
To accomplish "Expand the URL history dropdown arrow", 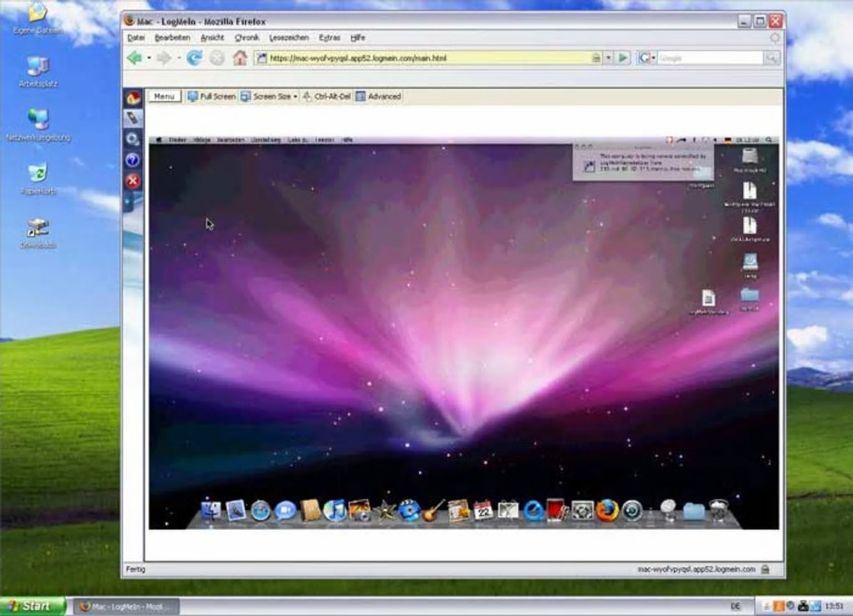I will point(608,58).
